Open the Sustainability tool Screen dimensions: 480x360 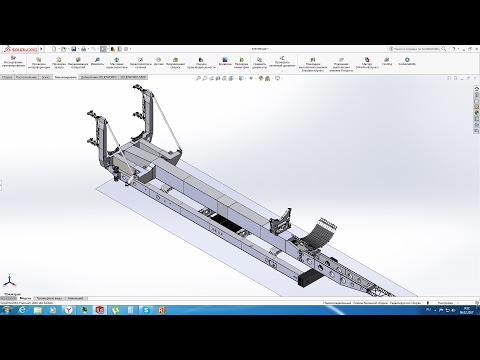tap(407, 62)
